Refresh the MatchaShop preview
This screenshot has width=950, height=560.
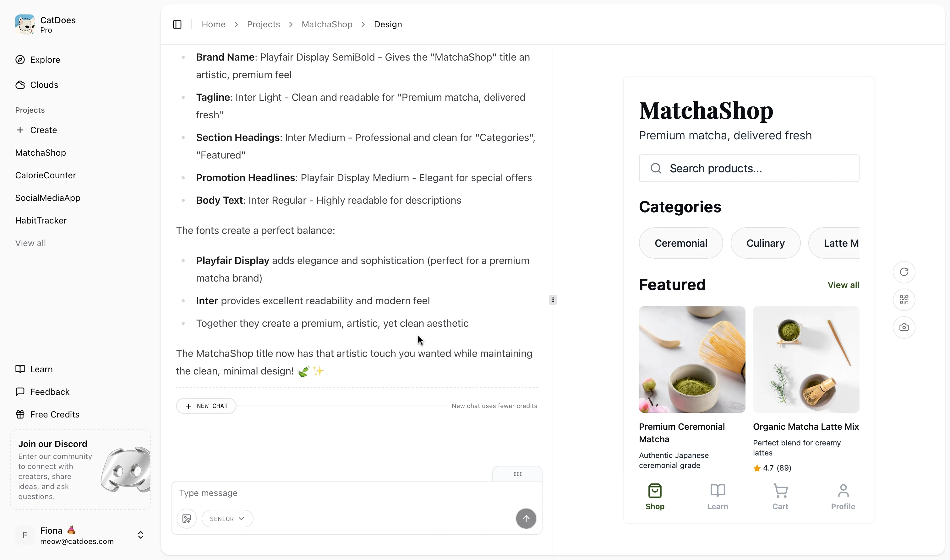pyautogui.click(x=904, y=272)
